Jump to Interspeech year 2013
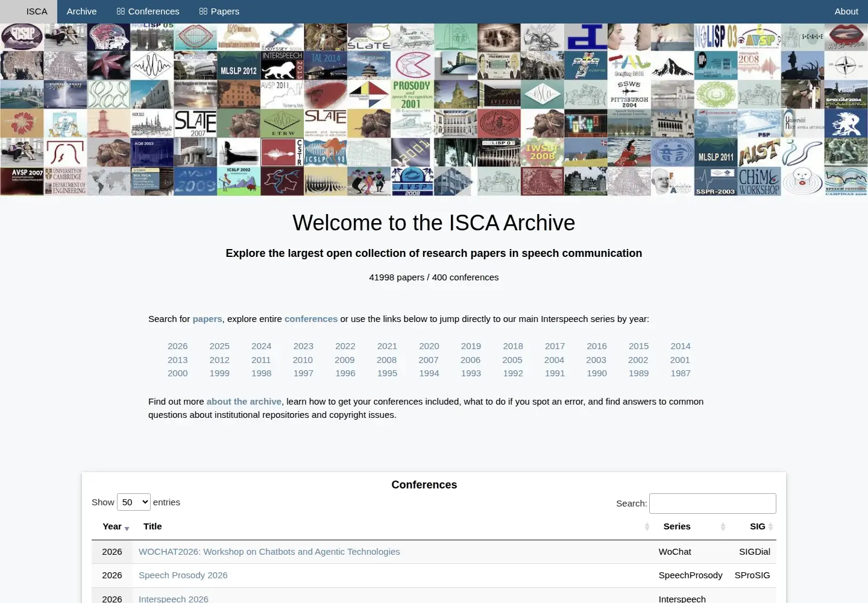The width and height of the screenshot is (868, 603). click(x=177, y=360)
